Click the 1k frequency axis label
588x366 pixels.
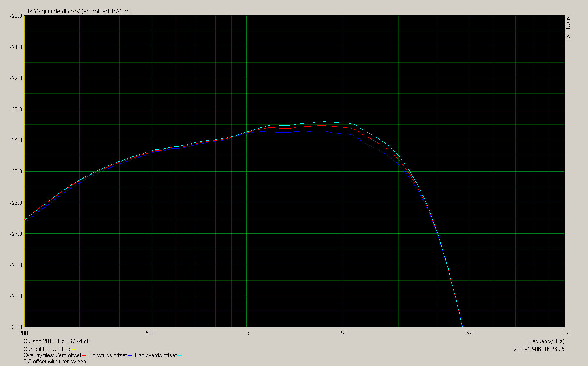pyautogui.click(x=246, y=333)
